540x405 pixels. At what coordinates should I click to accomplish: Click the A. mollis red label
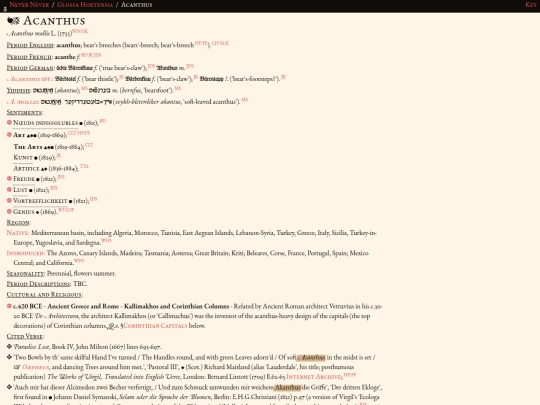tap(23, 102)
